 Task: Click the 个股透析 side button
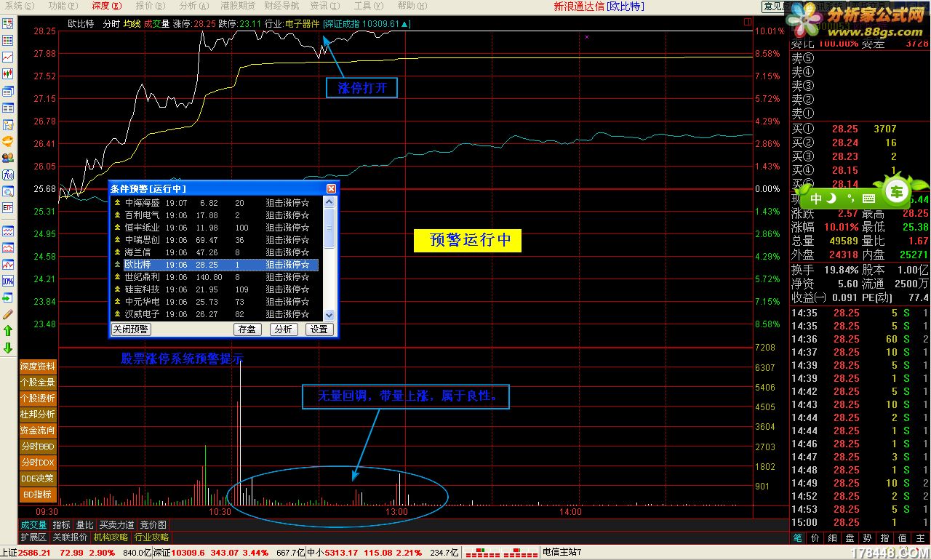38,399
